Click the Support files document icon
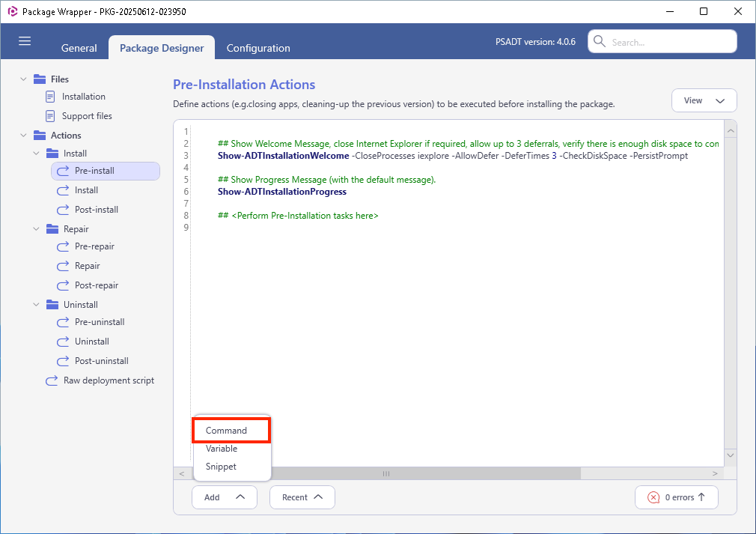This screenshot has height=534, width=756. pos(50,116)
